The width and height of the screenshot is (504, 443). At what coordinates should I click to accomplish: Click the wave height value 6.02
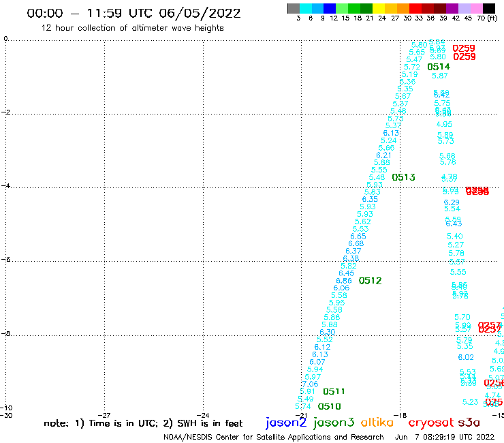[466, 357]
